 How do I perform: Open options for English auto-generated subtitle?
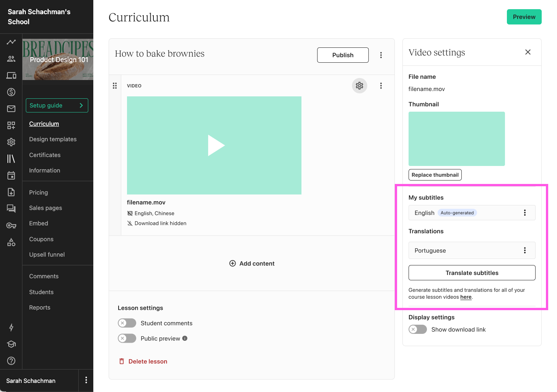pos(525,213)
